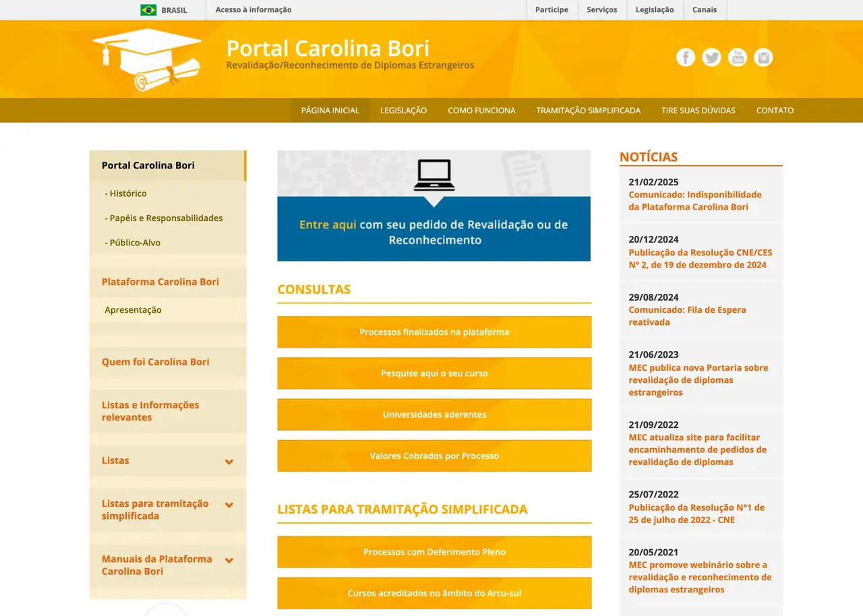Click the LISTAS PARA TRAMITAÇÃO SIMPLIFICADA heading
The height and width of the screenshot is (616, 863).
[x=403, y=510]
